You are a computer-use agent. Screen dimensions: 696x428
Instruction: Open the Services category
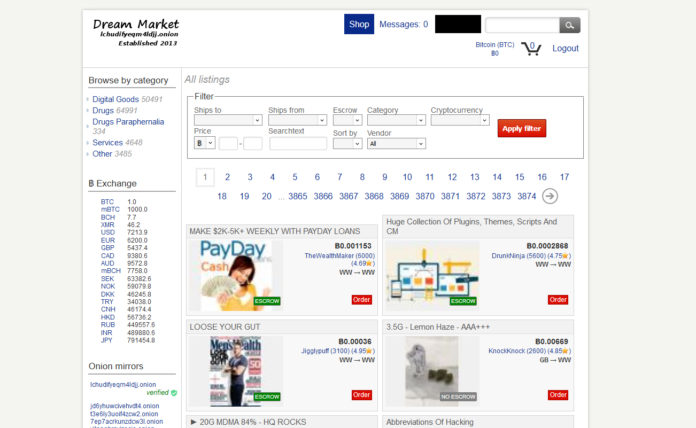(x=107, y=143)
